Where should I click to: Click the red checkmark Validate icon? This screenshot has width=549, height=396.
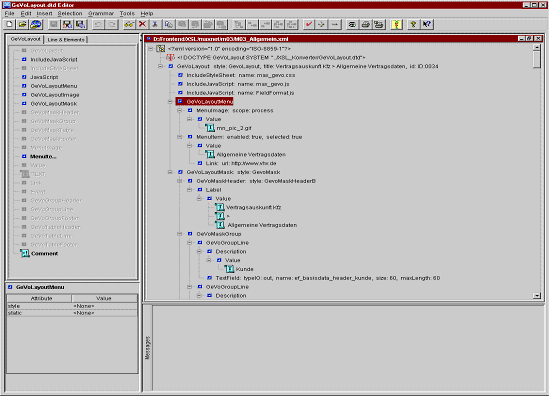pyautogui.click(x=308, y=24)
